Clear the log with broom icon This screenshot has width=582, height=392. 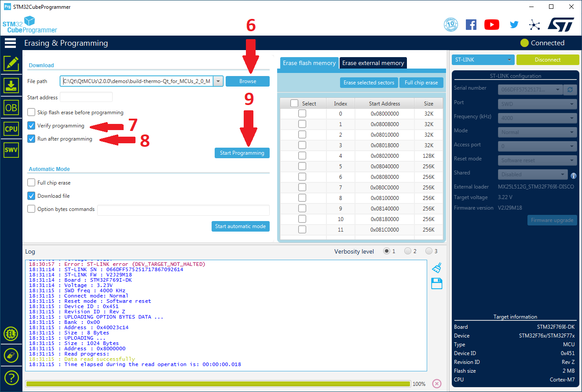[436, 268]
